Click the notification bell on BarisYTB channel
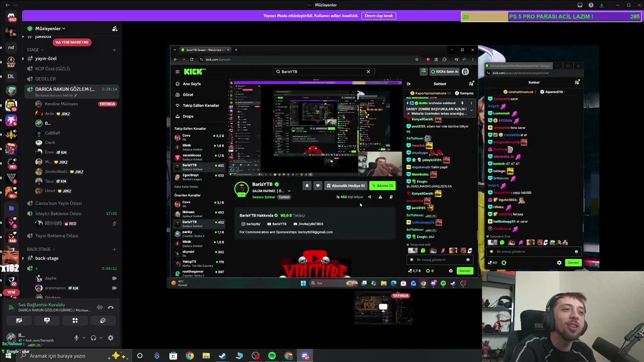644x362 pixels. point(307,186)
